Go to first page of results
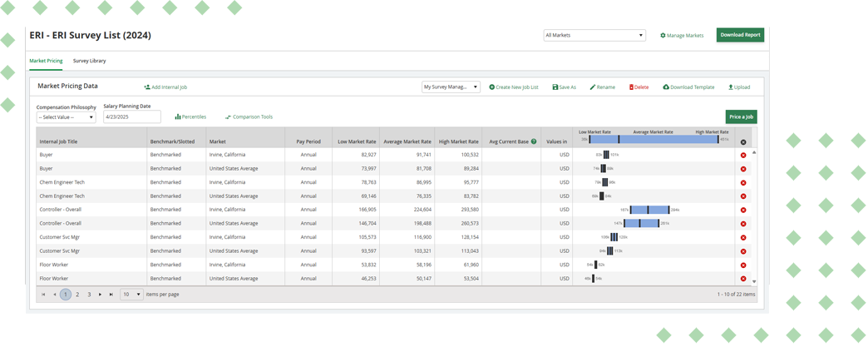The width and height of the screenshot is (868, 347). (x=43, y=295)
